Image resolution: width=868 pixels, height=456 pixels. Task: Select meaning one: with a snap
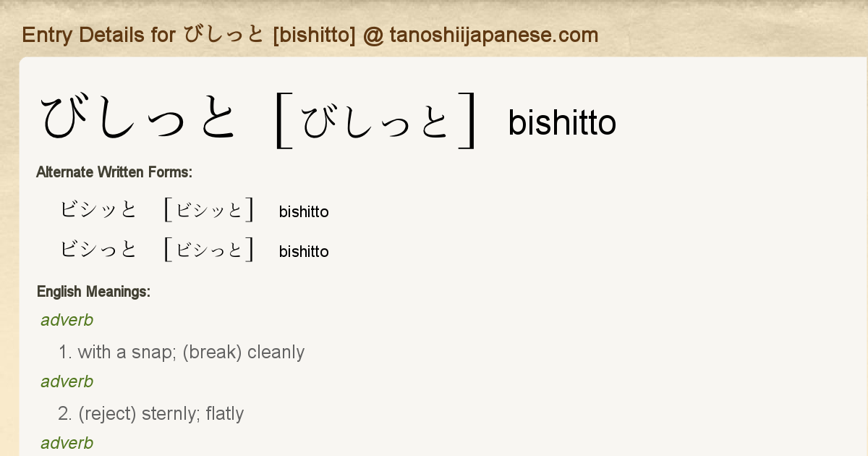(182, 352)
